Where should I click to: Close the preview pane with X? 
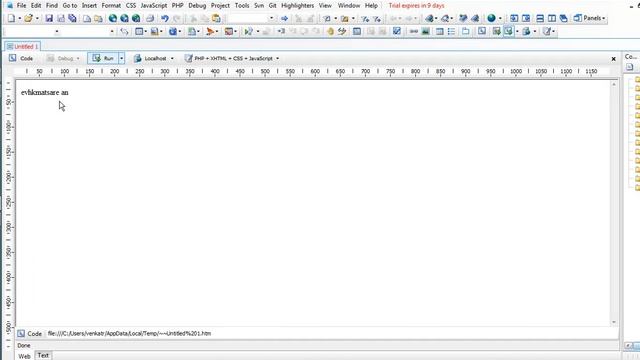[x=613, y=59]
